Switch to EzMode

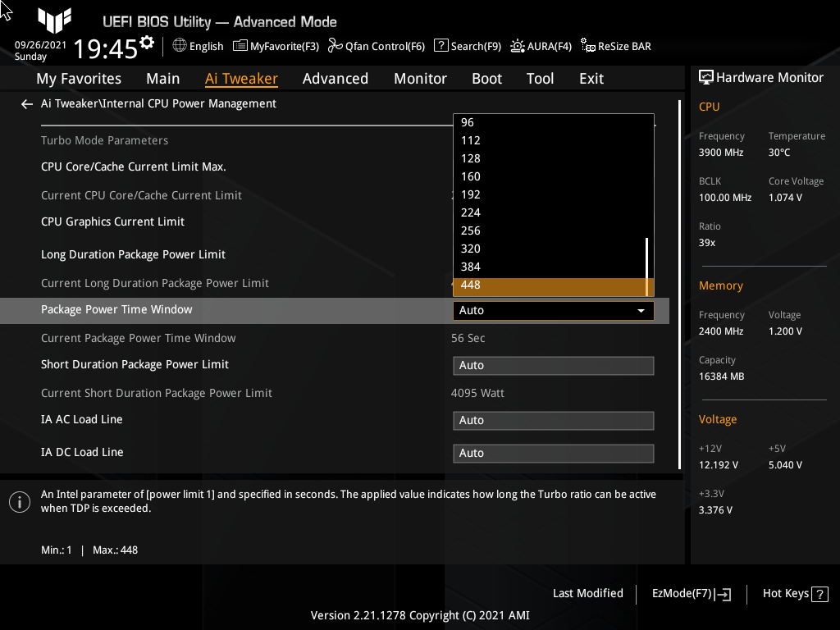(x=690, y=593)
